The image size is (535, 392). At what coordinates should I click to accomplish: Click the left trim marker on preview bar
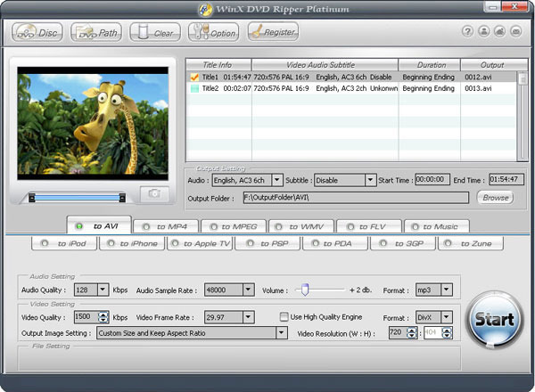point(32,198)
